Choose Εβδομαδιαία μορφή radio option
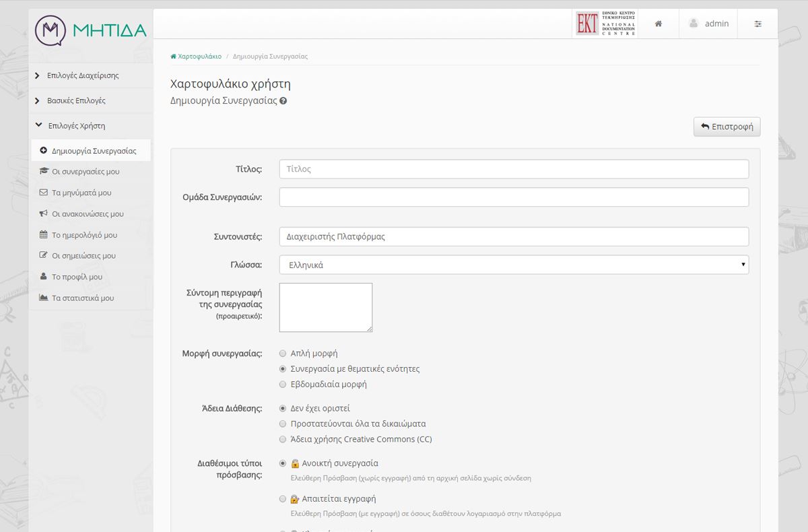The image size is (808, 532). (x=283, y=385)
